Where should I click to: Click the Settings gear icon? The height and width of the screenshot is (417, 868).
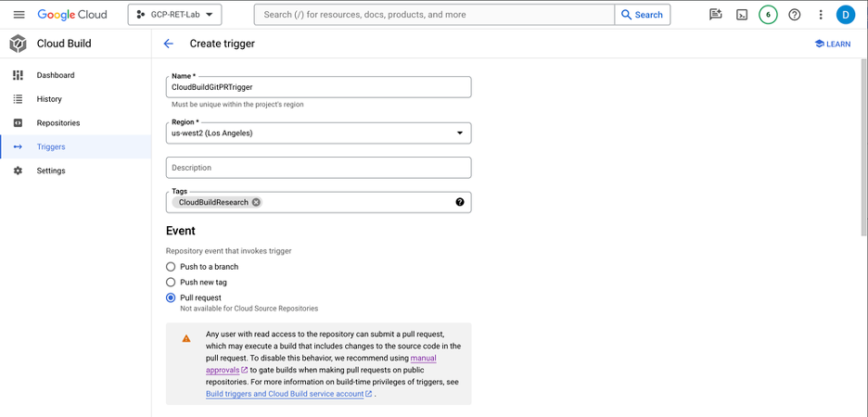(x=18, y=171)
